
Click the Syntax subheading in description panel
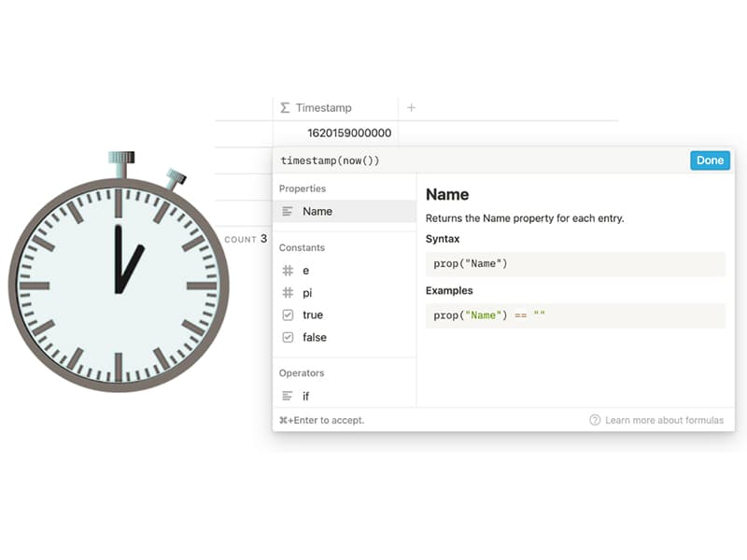(443, 239)
